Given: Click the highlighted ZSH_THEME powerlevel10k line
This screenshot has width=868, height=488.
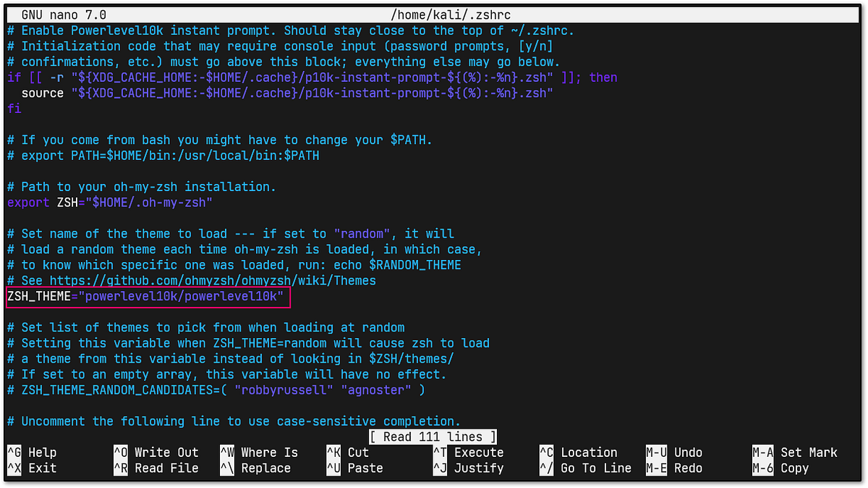Looking at the screenshot, I should click(145, 296).
